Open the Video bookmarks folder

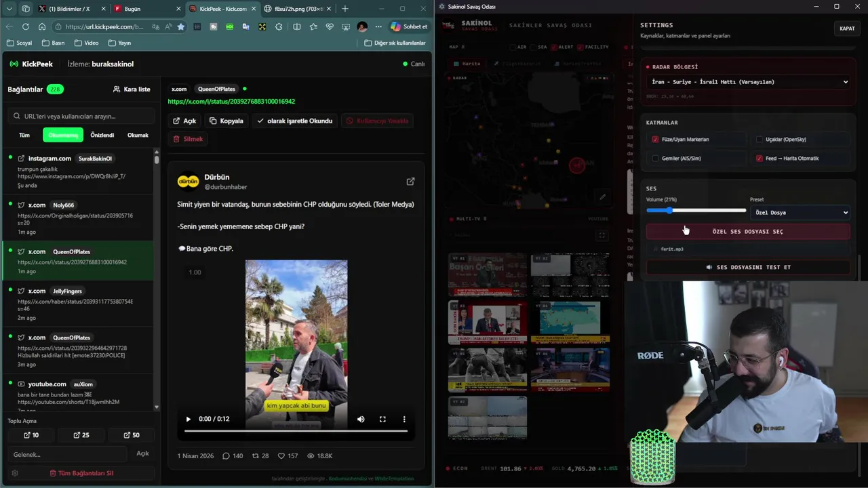86,43
